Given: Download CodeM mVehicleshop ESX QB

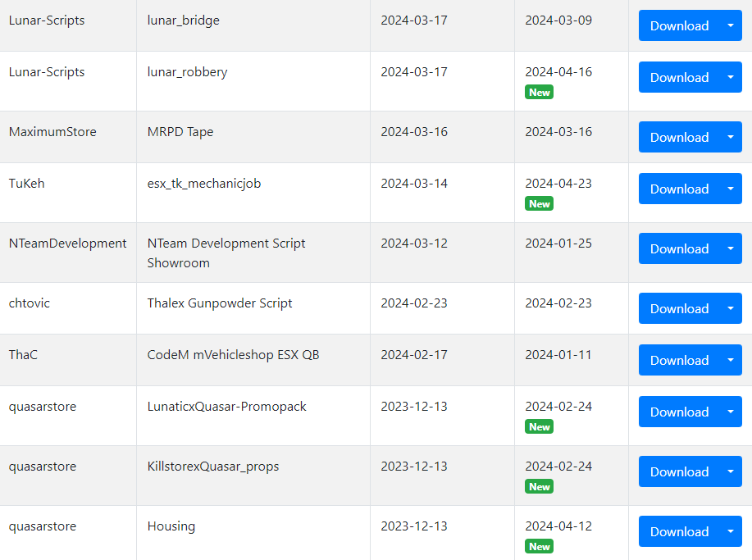Looking at the screenshot, I should 679,360.
